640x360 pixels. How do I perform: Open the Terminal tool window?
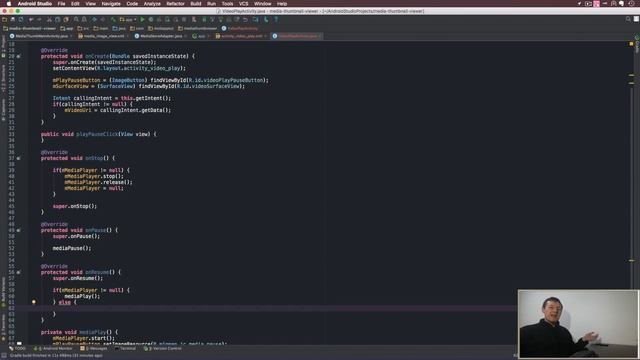125,349
